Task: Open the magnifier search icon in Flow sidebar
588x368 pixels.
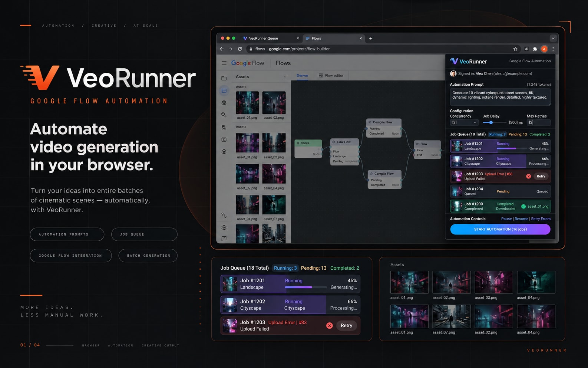Action: click(224, 115)
